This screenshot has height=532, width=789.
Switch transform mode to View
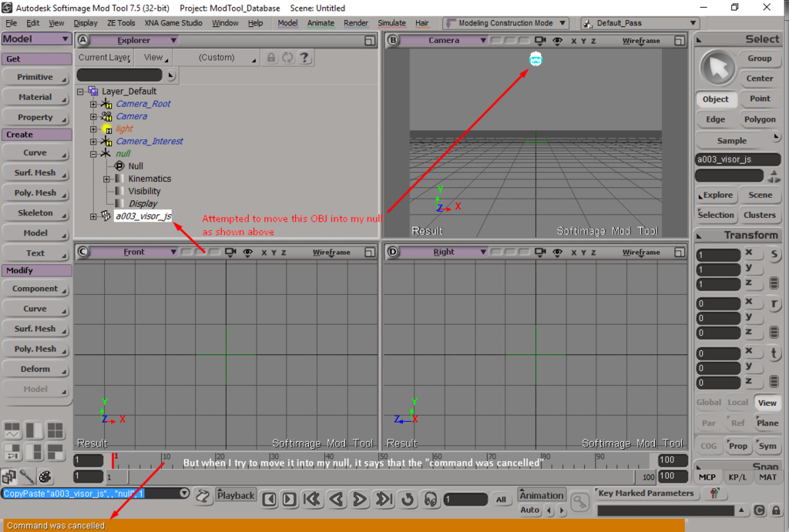(x=767, y=403)
